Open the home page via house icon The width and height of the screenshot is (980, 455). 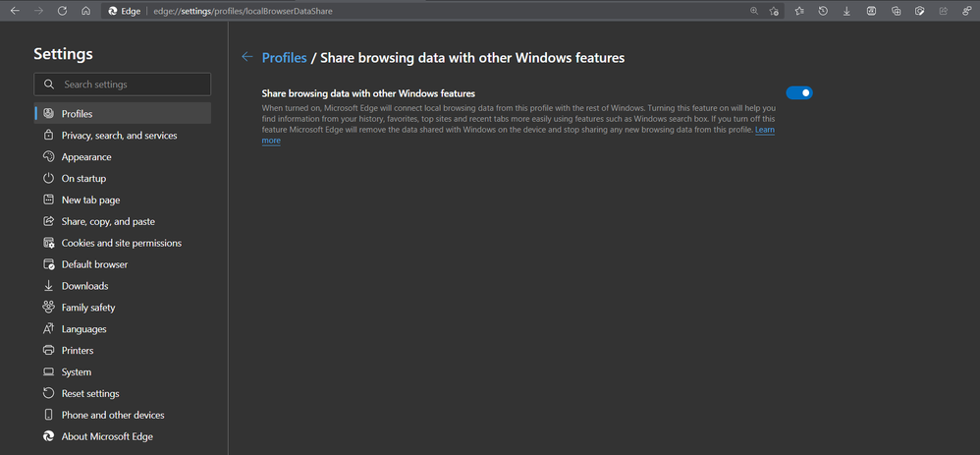click(x=85, y=11)
